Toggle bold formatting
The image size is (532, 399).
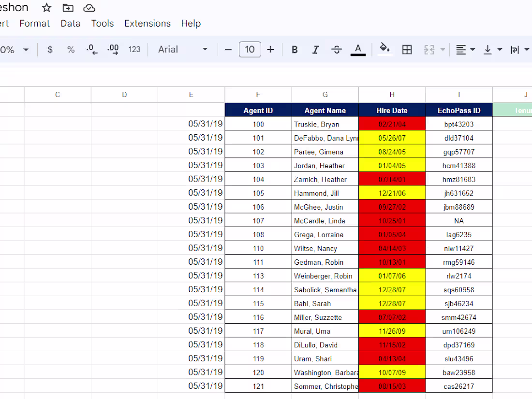pyautogui.click(x=295, y=50)
